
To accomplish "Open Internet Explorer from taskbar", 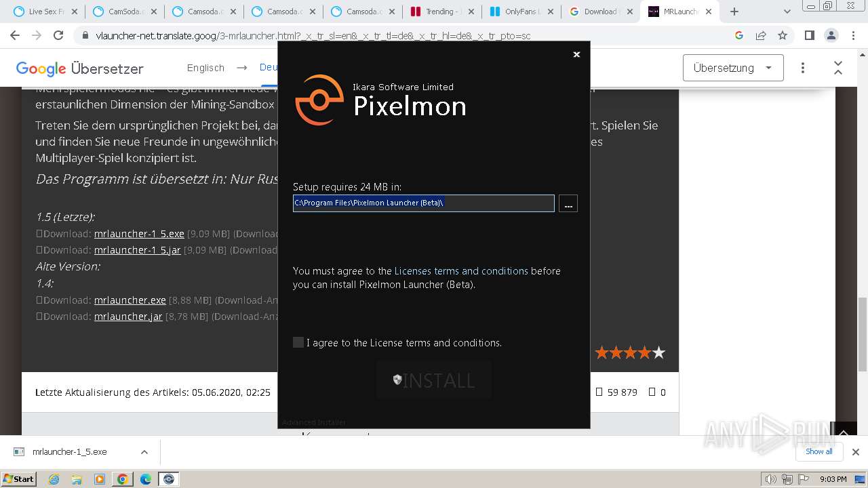I will (x=54, y=479).
